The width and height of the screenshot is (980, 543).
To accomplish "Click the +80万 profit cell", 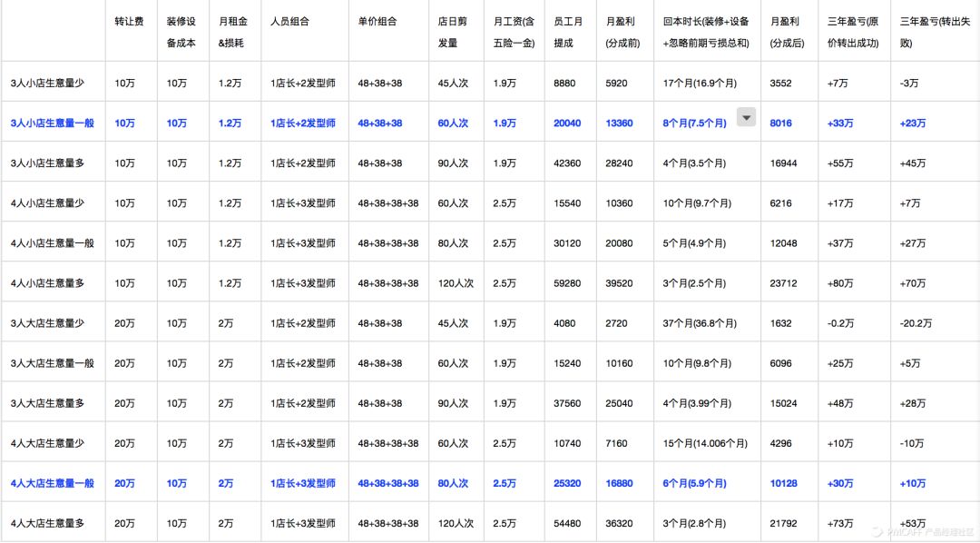I will click(841, 283).
